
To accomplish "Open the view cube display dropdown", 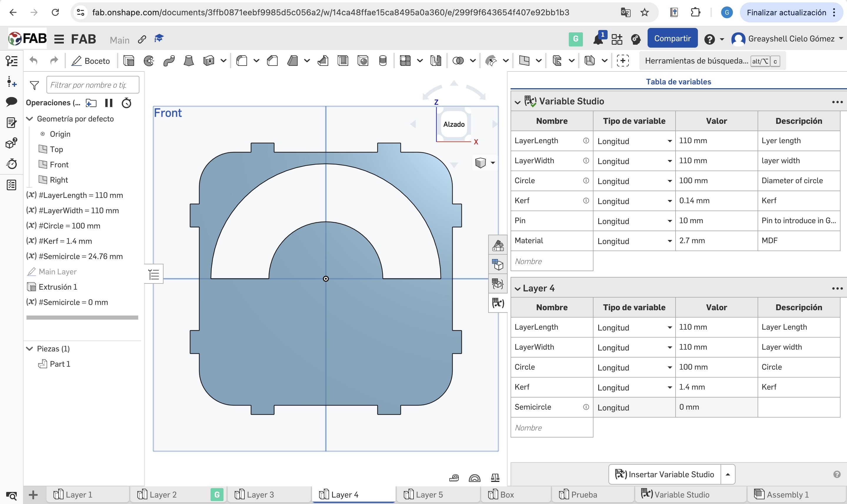I will coord(493,163).
